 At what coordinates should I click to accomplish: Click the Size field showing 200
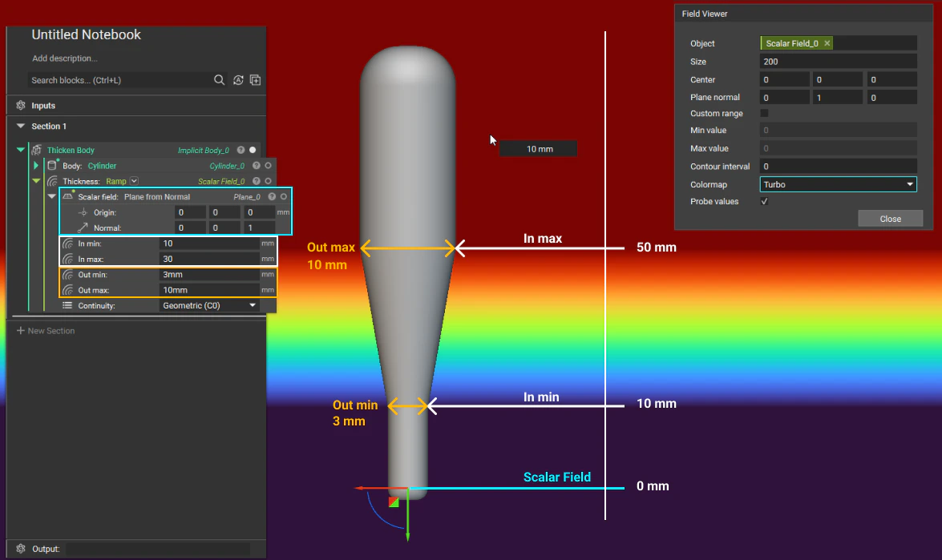click(838, 61)
